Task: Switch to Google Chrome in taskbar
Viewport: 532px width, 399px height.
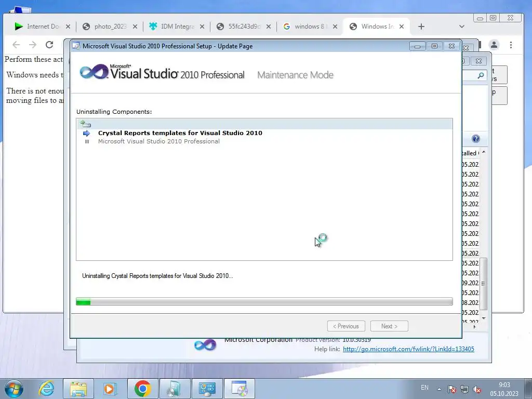Action: (142, 389)
